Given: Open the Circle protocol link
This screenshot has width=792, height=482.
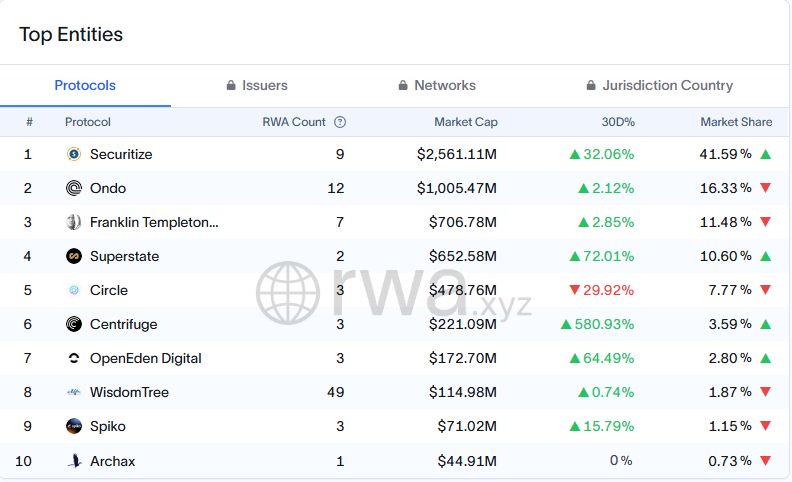Looking at the screenshot, I should (109, 290).
